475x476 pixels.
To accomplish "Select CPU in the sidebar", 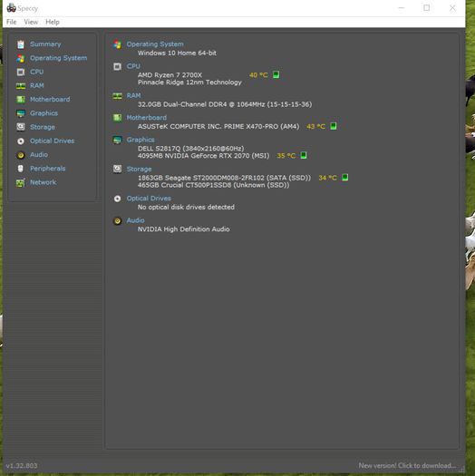I will coord(37,72).
